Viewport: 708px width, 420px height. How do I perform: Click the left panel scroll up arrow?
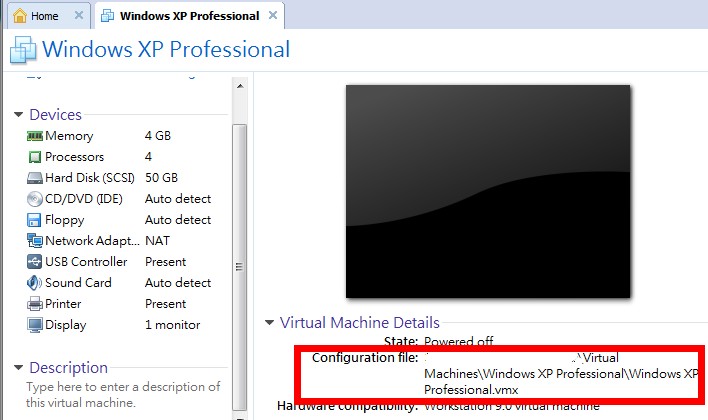pyautogui.click(x=240, y=86)
